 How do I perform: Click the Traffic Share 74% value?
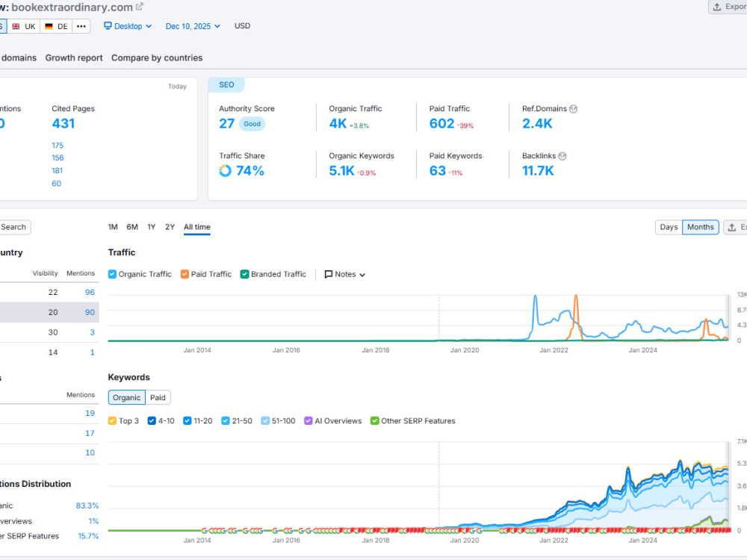click(250, 171)
